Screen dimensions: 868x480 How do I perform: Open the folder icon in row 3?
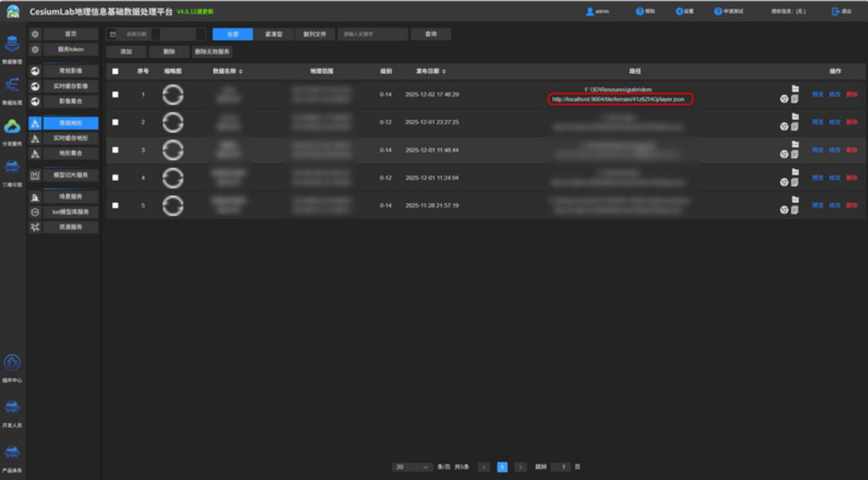tap(795, 144)
